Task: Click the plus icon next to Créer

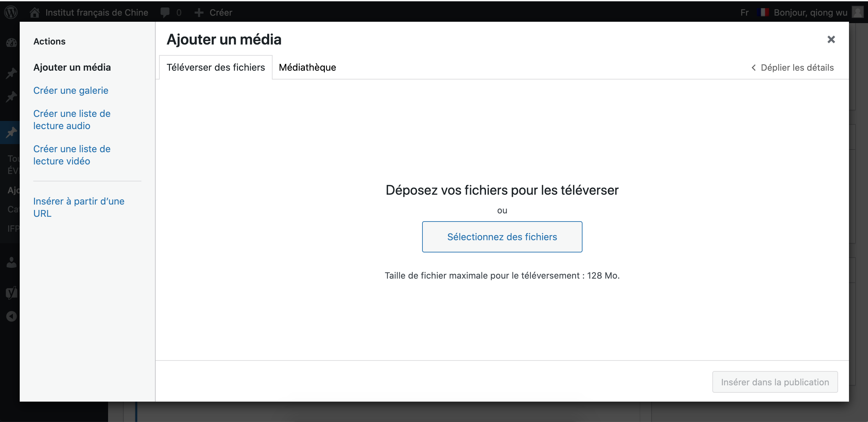Action: pos(199,13)
